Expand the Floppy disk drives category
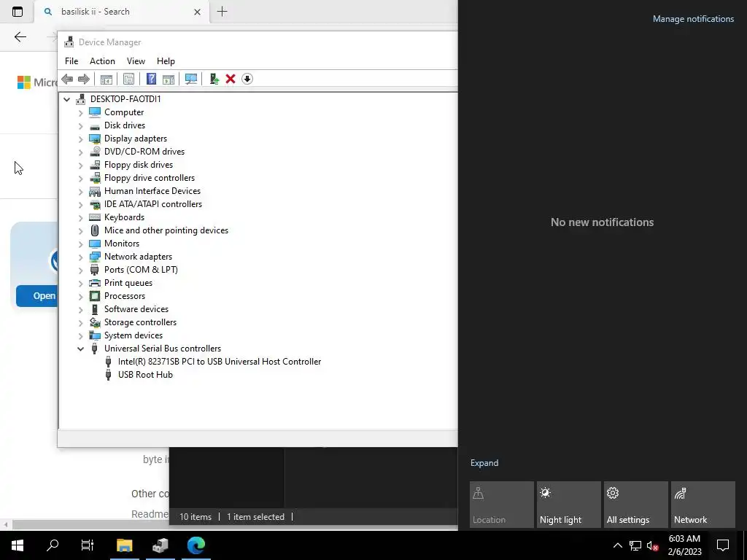The height and width of the screenshot is (560, 747). [80, 166]
